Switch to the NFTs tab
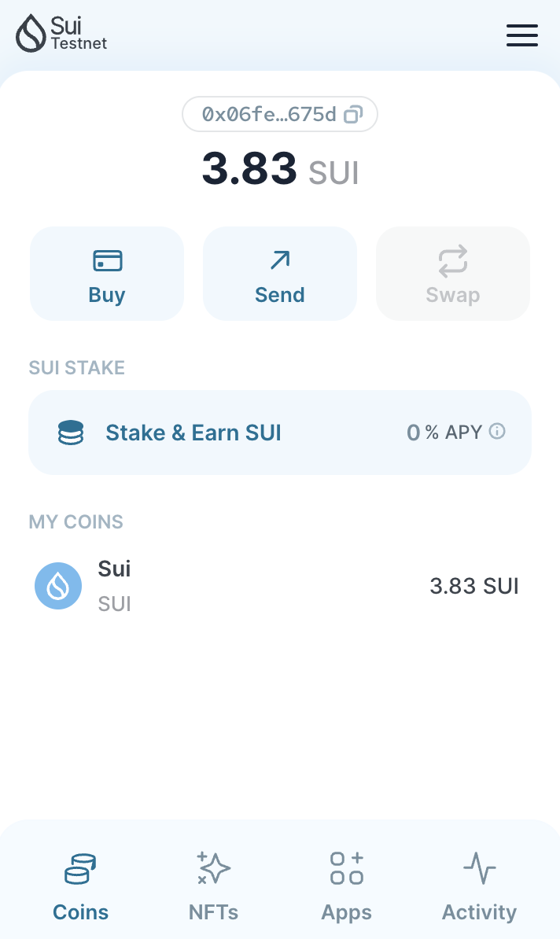560x939 pixels. [x=212, y=887]
